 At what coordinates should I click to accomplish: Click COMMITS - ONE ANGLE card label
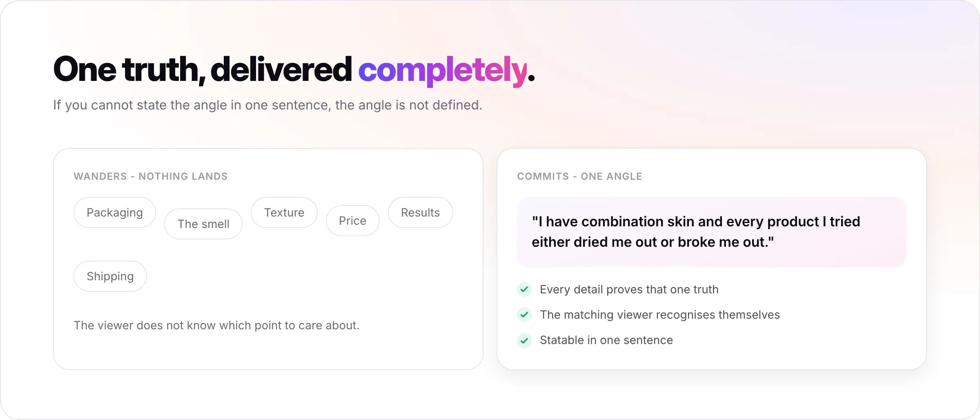pyautogui.click(x=580, y=176)
